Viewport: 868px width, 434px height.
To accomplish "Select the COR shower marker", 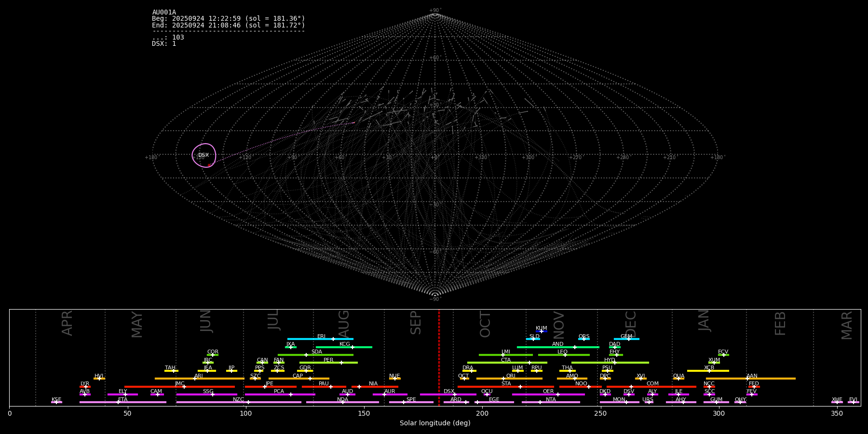I will point(213,355).
